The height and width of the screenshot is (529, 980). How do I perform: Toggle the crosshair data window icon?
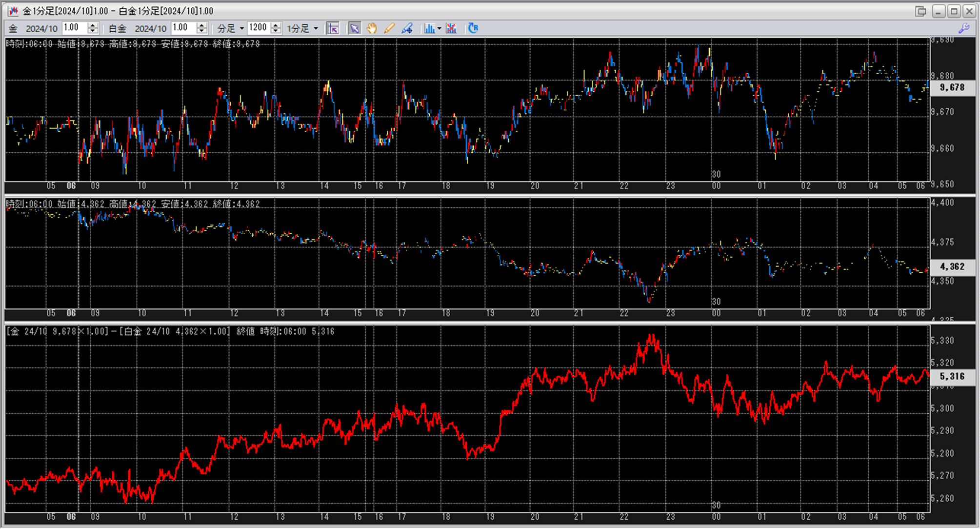[333, 28]
